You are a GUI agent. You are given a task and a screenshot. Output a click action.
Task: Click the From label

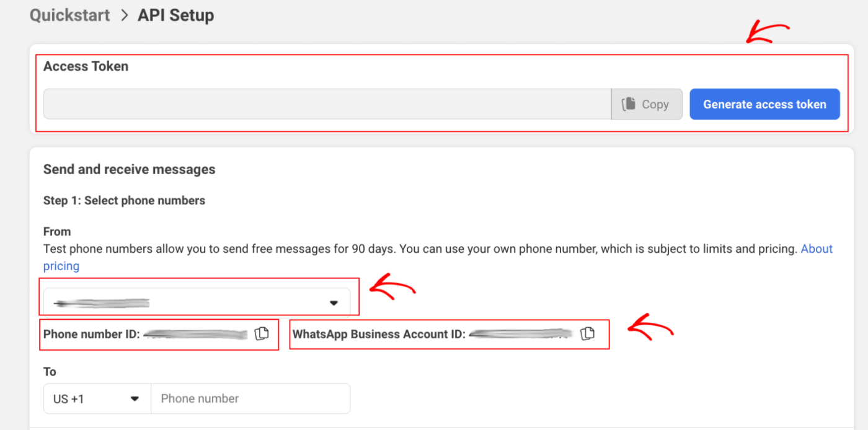57,231
